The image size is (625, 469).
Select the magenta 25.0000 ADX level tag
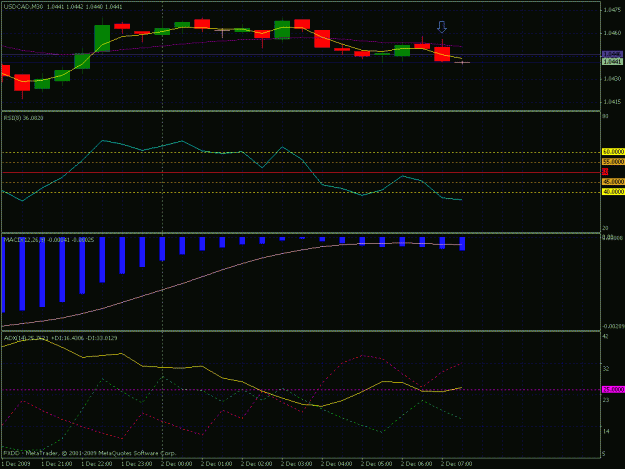click(x=613, y=389)
